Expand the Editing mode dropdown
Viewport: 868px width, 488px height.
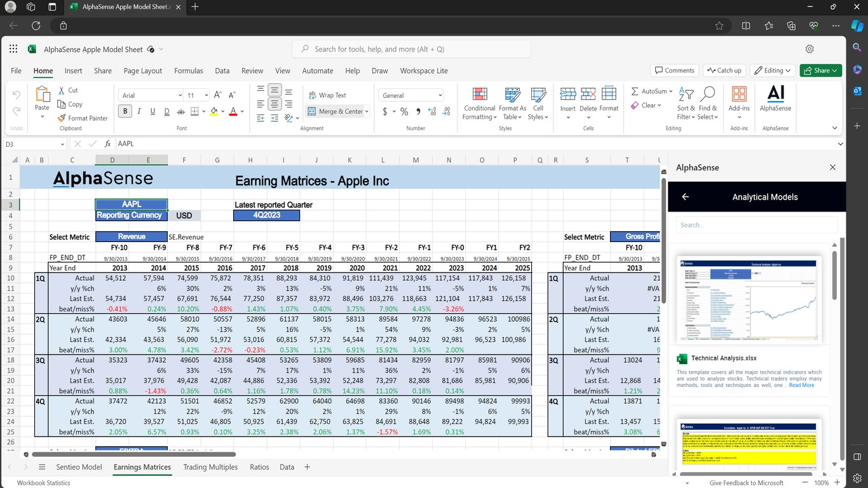point(773,71)
